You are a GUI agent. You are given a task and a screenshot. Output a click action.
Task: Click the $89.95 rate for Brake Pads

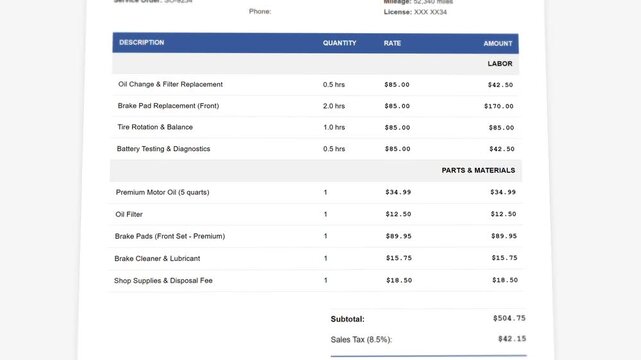pos(398,236)
